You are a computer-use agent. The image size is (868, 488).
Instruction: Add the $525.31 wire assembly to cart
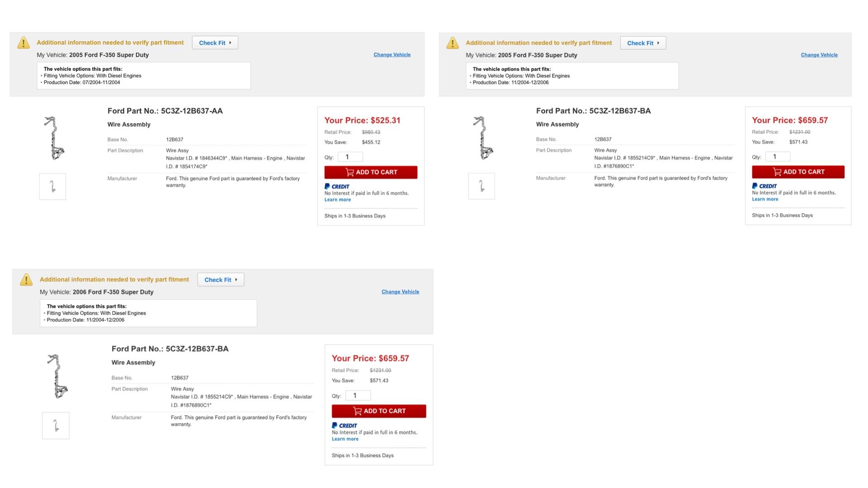371,172
